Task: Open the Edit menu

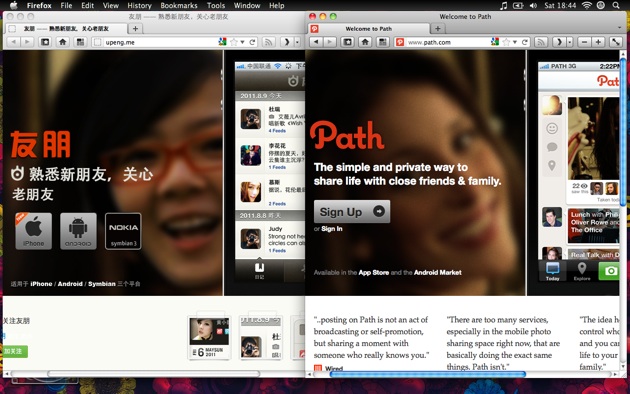Action: pos(87,6)
